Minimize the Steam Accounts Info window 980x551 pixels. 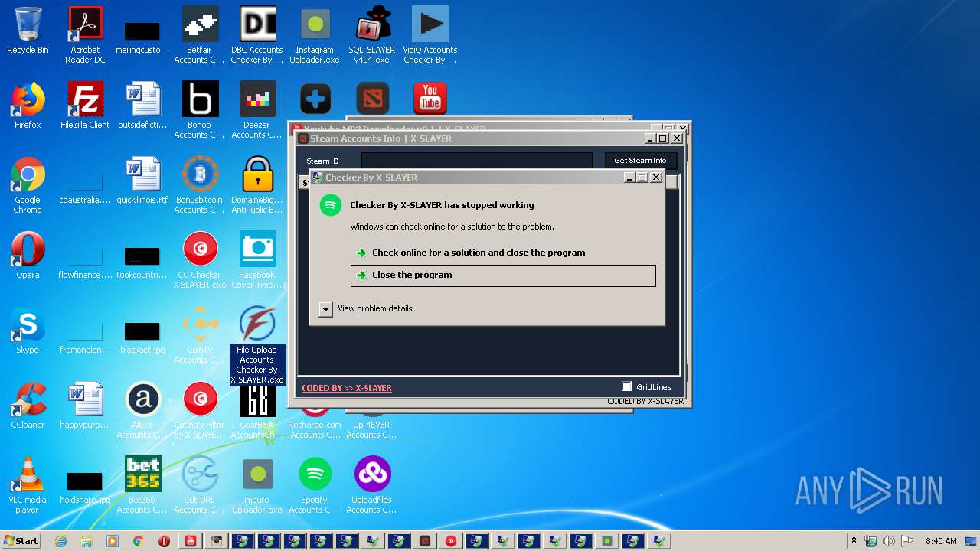point(650,139)
